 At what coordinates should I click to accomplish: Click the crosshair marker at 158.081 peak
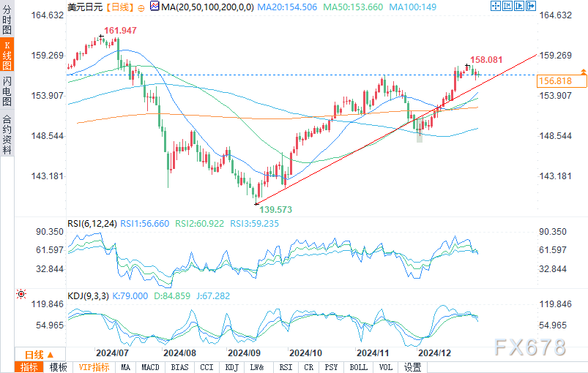click(466, 67)
